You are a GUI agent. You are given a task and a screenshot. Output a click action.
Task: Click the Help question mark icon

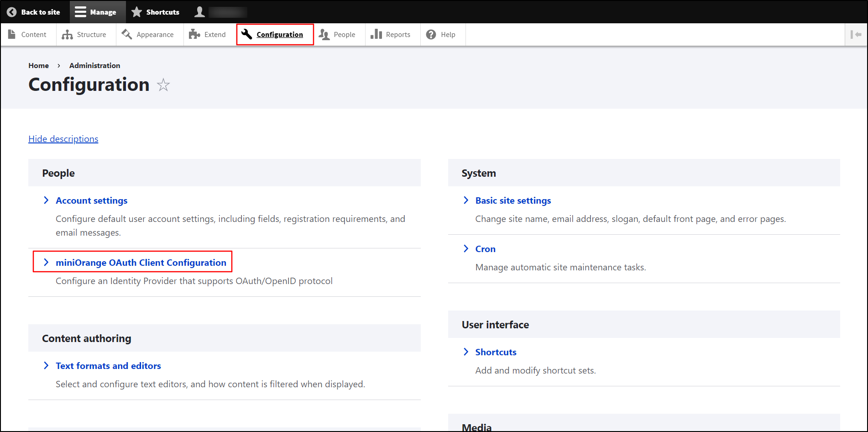pyautogui.click(x=431, y=35)
